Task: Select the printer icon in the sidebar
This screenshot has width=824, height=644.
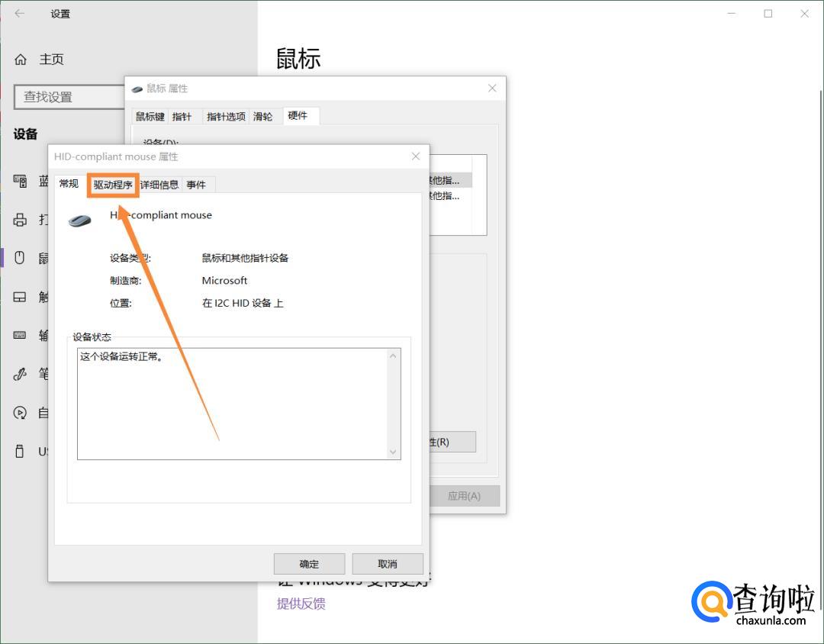Action: pos(21,220)
